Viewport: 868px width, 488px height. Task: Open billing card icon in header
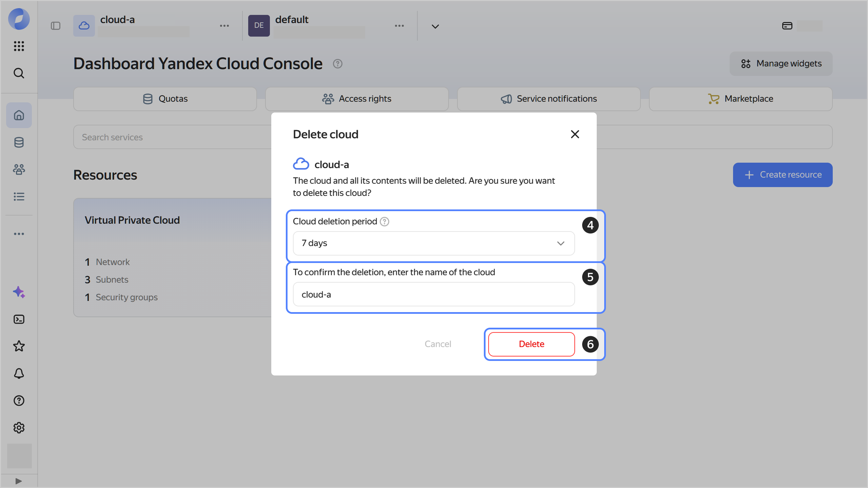click(787, 26)
